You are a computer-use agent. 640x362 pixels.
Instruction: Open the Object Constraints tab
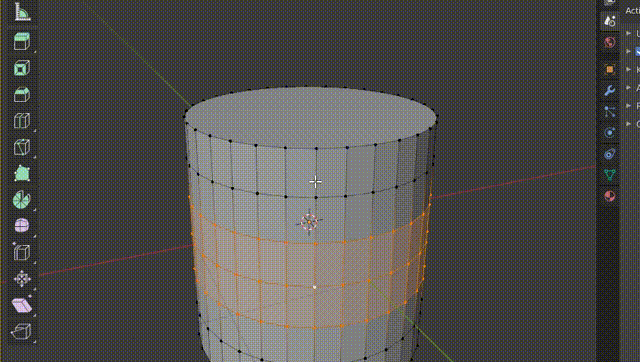(609, 154)
